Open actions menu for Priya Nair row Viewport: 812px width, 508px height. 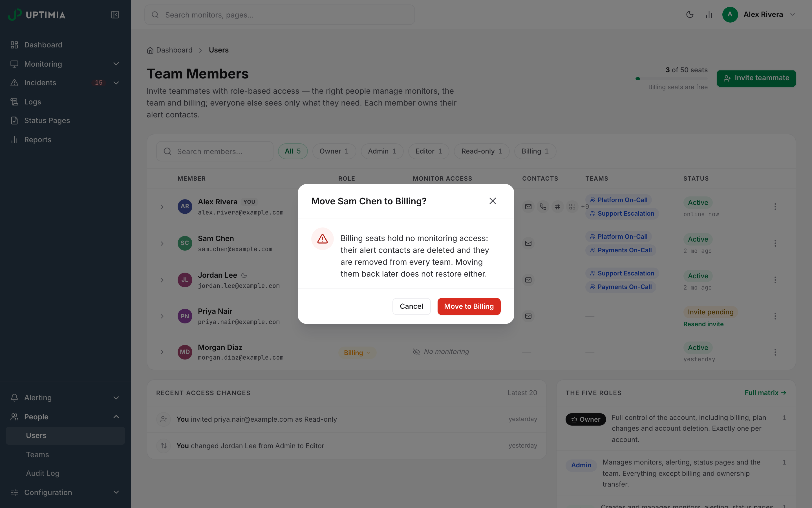click(775, 316)
